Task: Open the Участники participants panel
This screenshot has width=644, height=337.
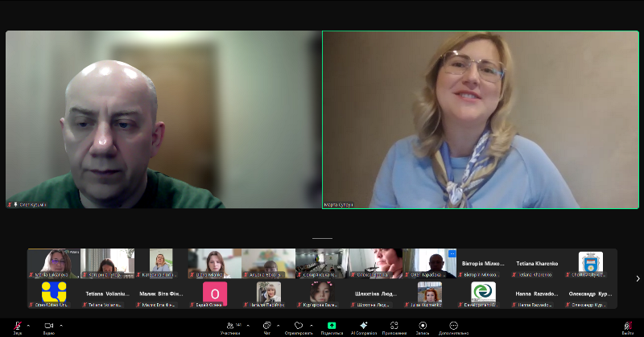Action: 231,327
